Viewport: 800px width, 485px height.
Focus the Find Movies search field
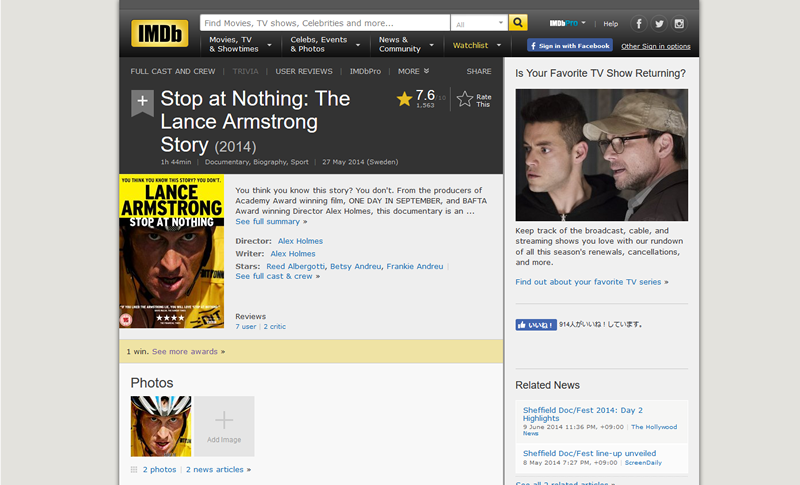325,23
